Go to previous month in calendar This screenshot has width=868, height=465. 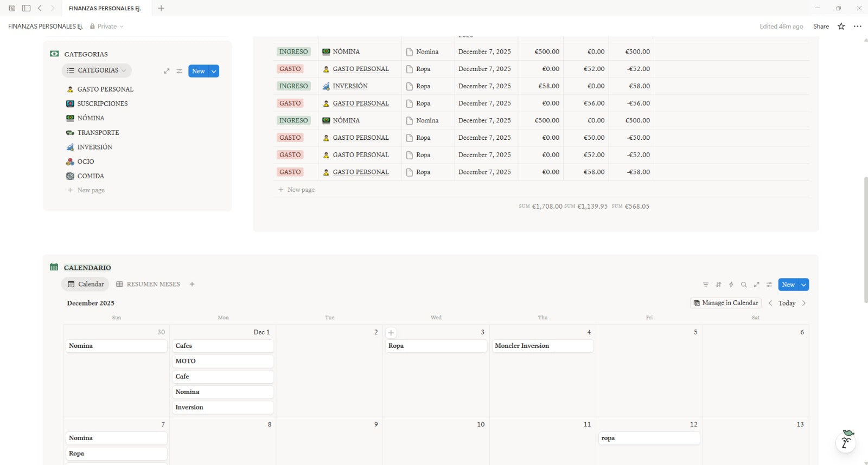(770, 303)
